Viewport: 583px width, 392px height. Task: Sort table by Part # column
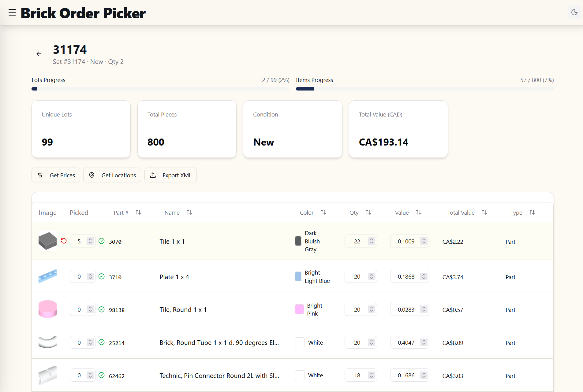pos(138,212)
